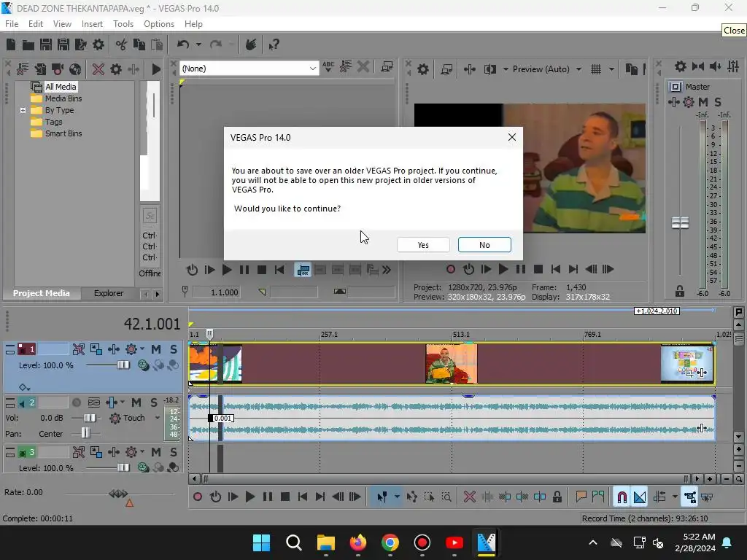Solo video track 1

point(174,349)
